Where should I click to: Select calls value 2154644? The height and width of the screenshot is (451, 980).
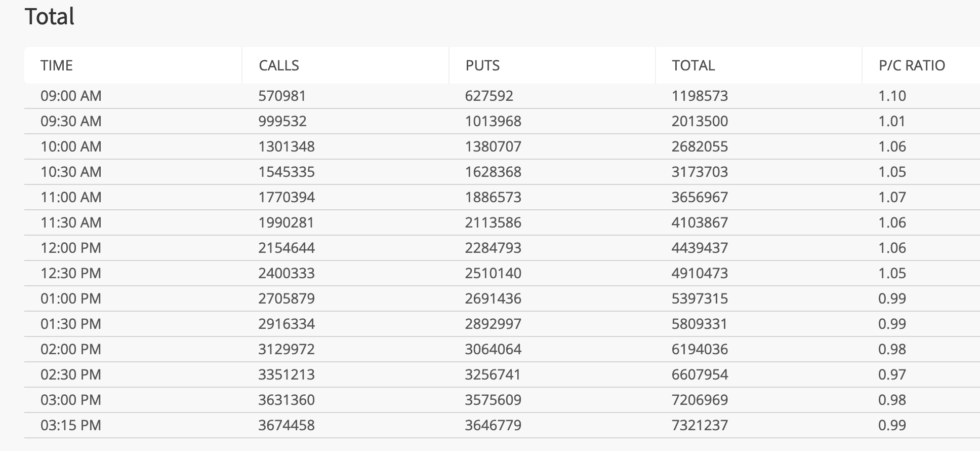click(x=287, y=248)
